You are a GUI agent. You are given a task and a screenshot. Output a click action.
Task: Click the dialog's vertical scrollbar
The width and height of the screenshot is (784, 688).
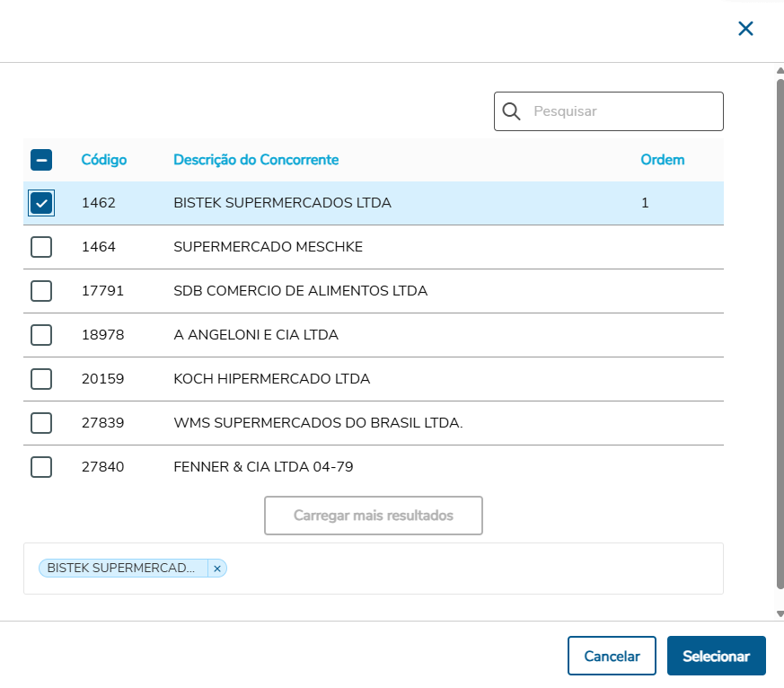(780, 341)
